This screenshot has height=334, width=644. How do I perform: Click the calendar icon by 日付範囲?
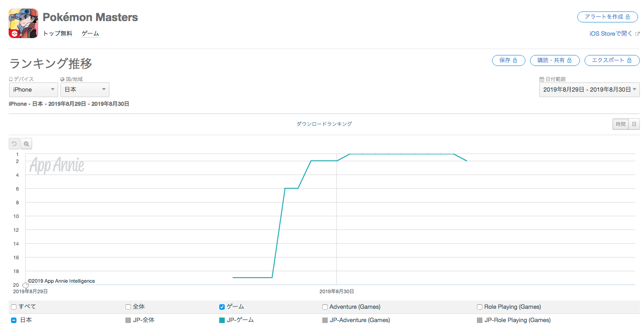(x=541, y=79)
